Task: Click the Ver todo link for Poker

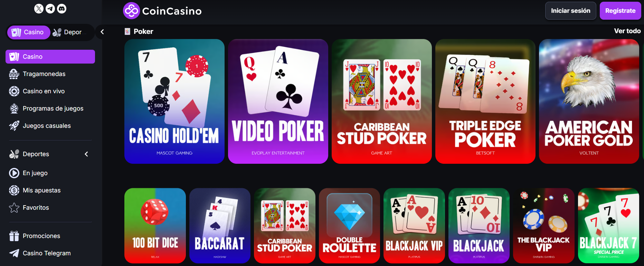Action: coord(627,31)
